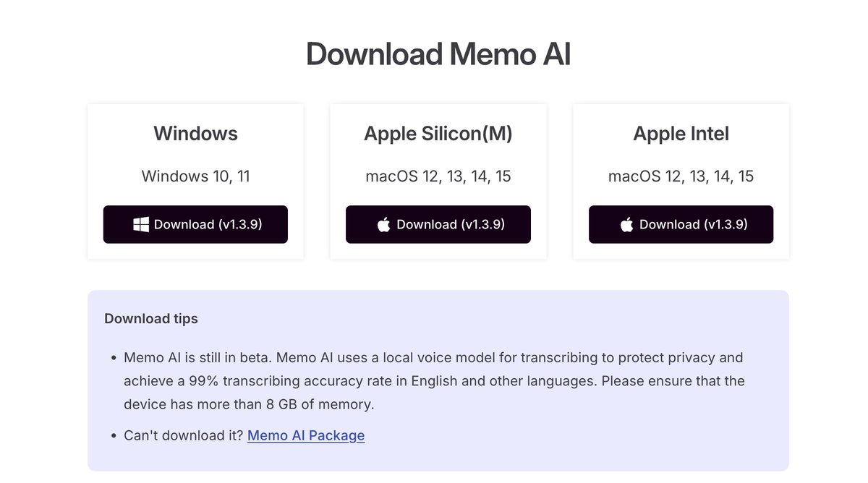868x483 pixels.
Task: Click the macOS versions text under Apple Intel
Action: click(x=681, y=176)
